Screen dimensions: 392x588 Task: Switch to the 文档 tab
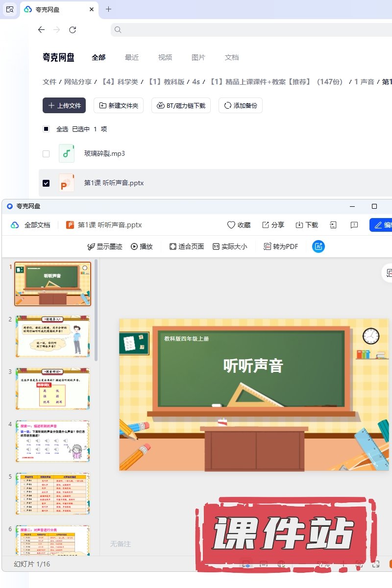(232, 57)
